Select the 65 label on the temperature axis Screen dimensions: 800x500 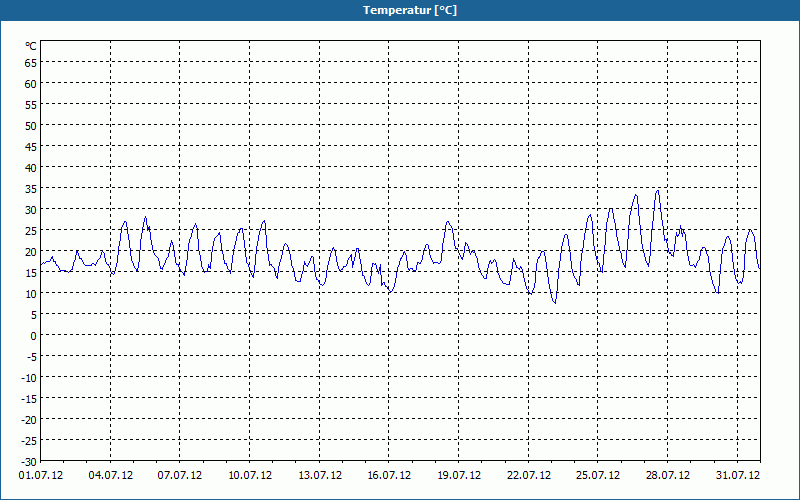point(31,63)
